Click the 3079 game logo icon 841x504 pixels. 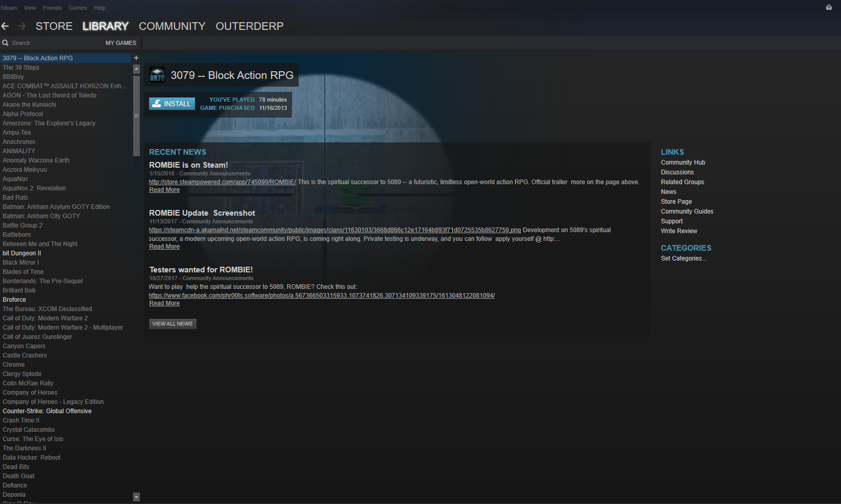pyautogui.click(x=157, y=75)
